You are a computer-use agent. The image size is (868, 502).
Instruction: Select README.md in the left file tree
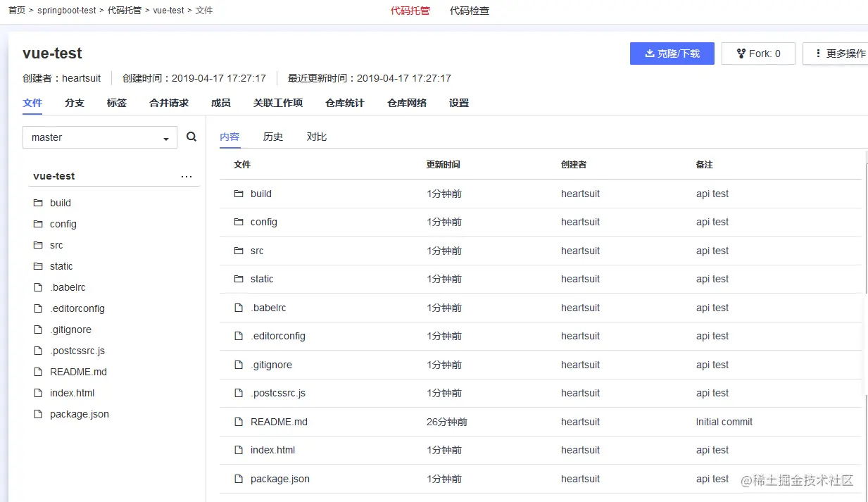tap(79, 372)
